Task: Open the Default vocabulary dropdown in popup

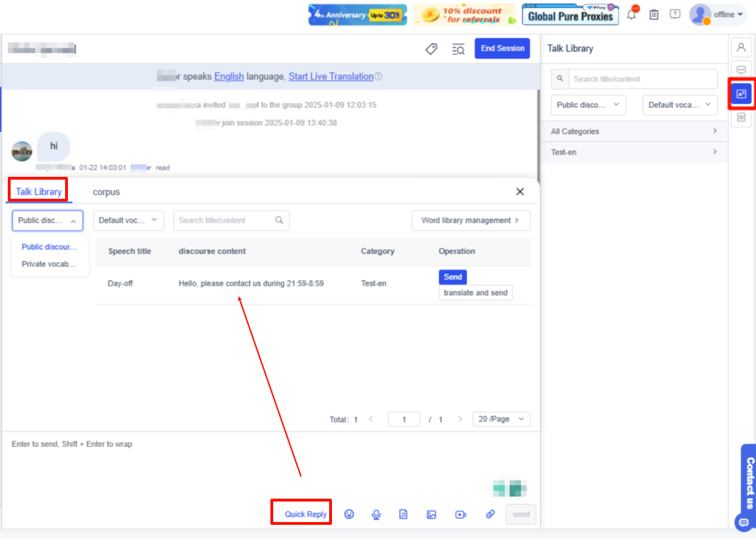Action: tap(128, 220)
